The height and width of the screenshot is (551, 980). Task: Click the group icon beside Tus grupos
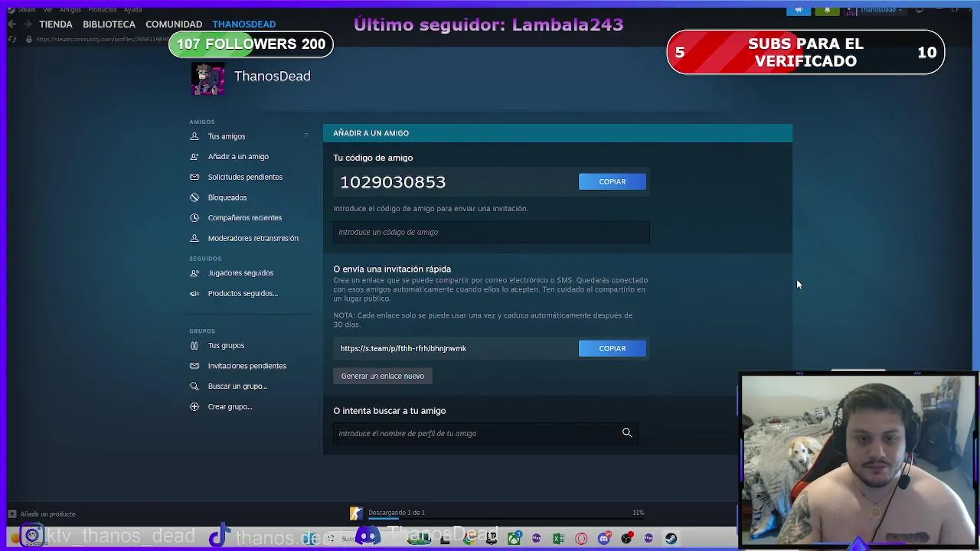[x=194, y=346]
